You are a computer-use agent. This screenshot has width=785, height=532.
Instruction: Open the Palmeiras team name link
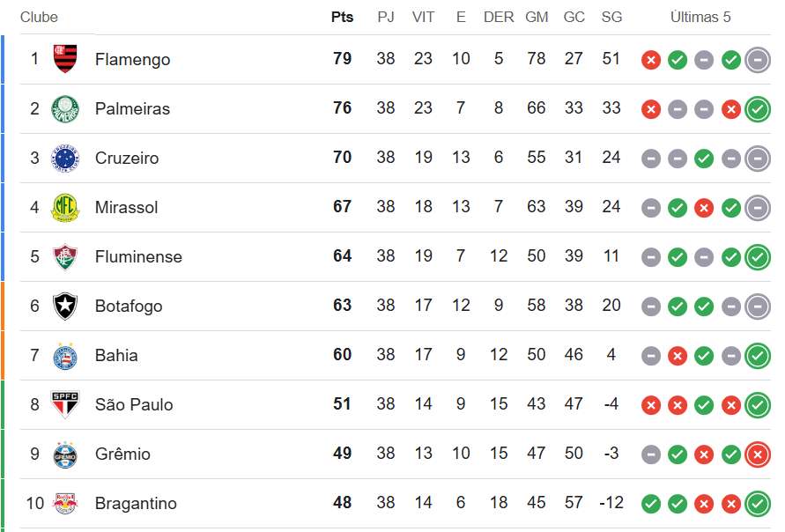pos(132,109)
